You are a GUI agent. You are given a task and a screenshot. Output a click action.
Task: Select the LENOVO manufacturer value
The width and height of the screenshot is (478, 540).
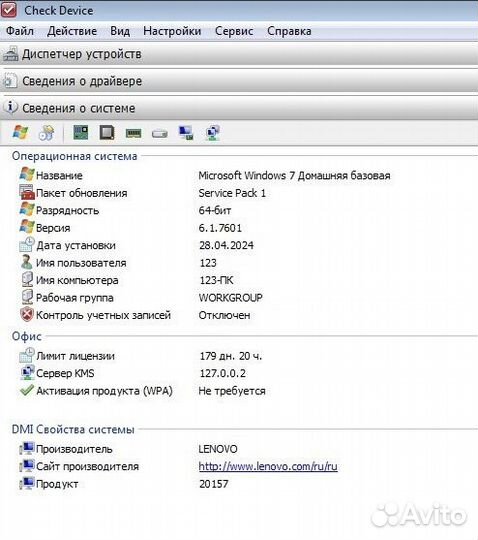[218, 449]
